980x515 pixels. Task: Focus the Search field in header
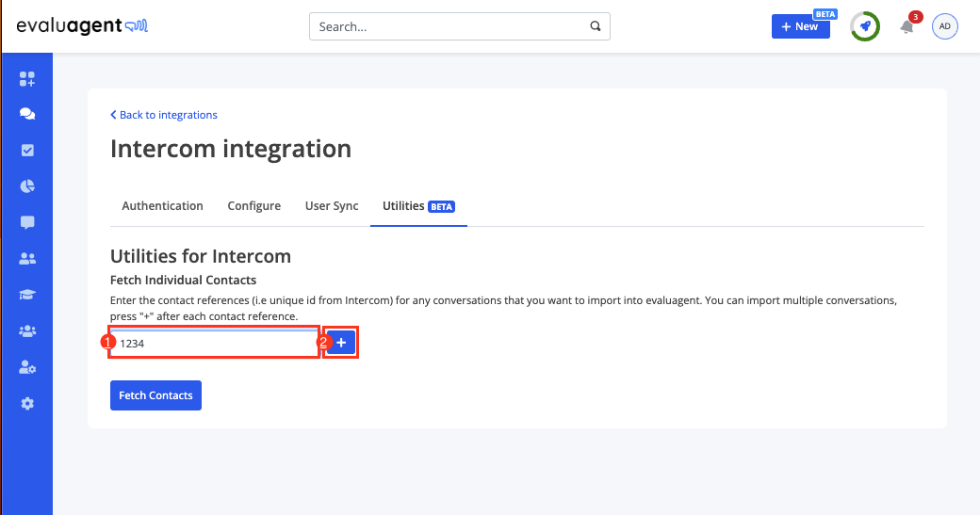(x=460, y=26)
